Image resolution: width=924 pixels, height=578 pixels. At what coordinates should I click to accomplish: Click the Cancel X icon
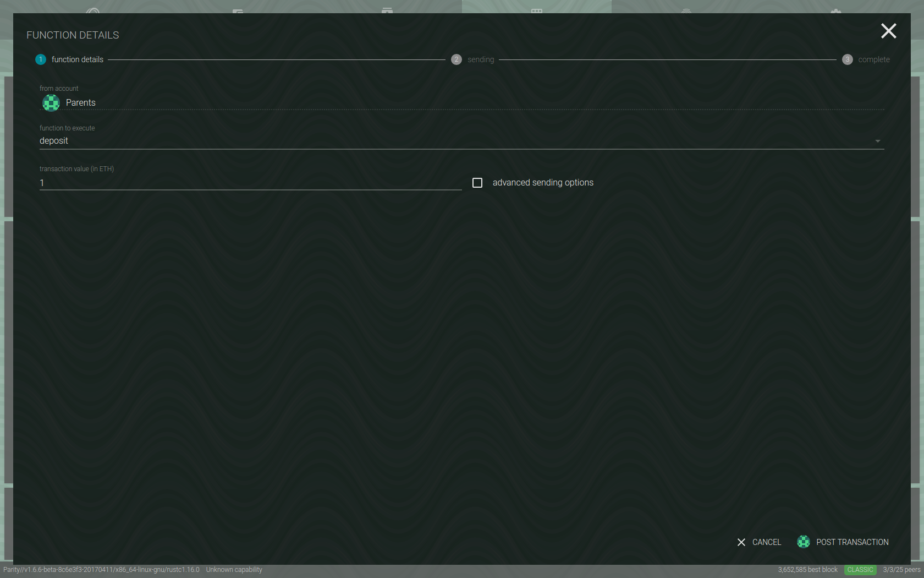coord(741,542)
